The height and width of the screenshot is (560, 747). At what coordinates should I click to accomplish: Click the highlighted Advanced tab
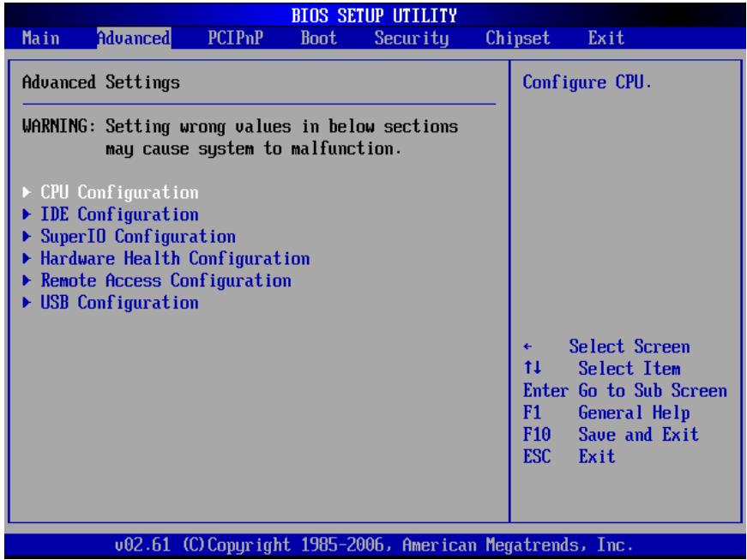134,38
